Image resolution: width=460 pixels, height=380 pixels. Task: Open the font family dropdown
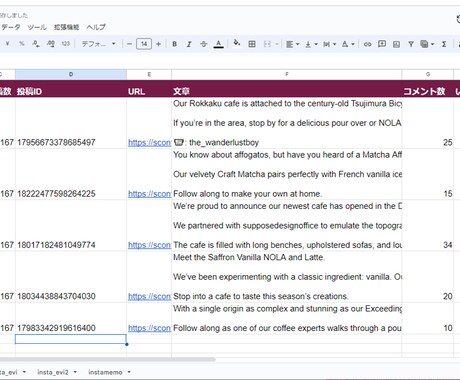pyautogui.click(x=99, y=44)
